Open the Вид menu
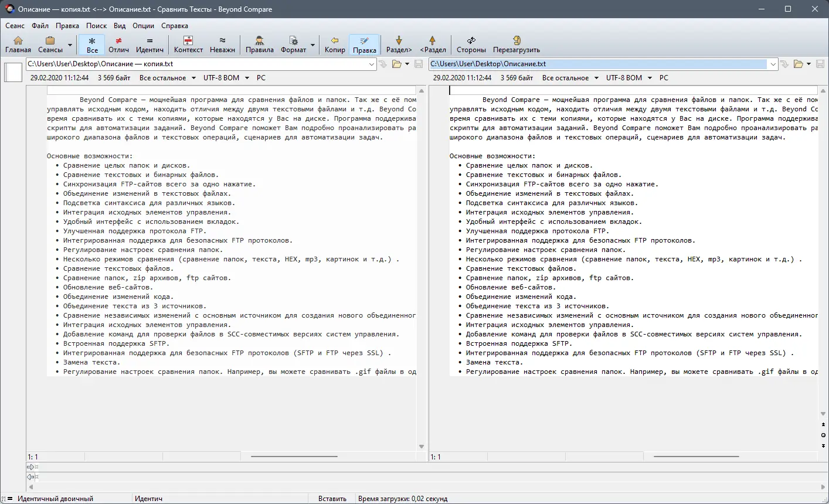829x504 pixels. tap(120, 26)
